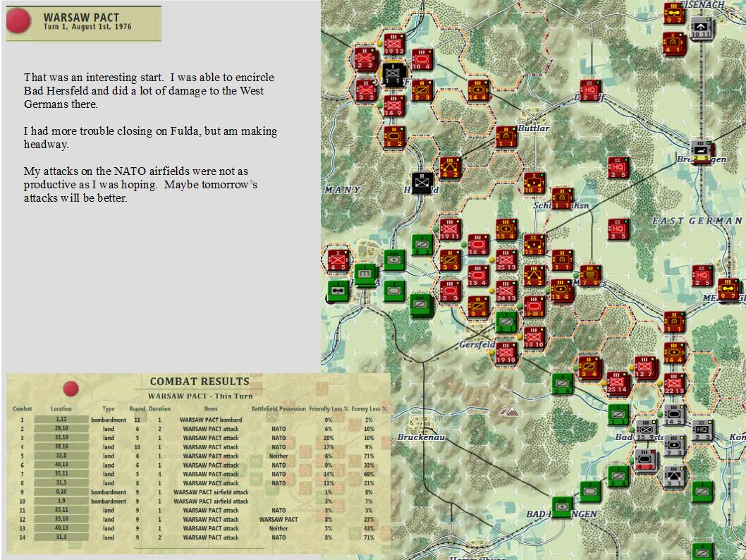The image size is (746, 560).
Task: Click the red 2-2 infantry battalion counter
Action: pyautogui.click(x=365, y=59)
